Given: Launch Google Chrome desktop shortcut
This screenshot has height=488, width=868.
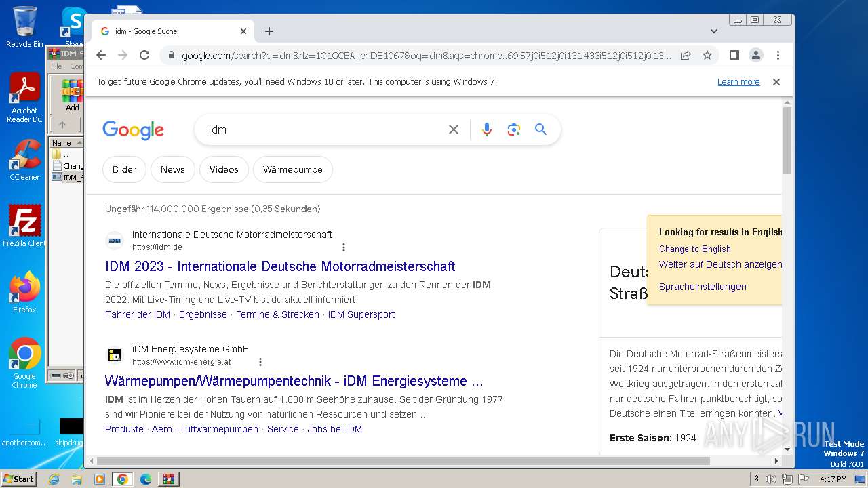Looking at the screenshot, I should (x=24, y=363).
